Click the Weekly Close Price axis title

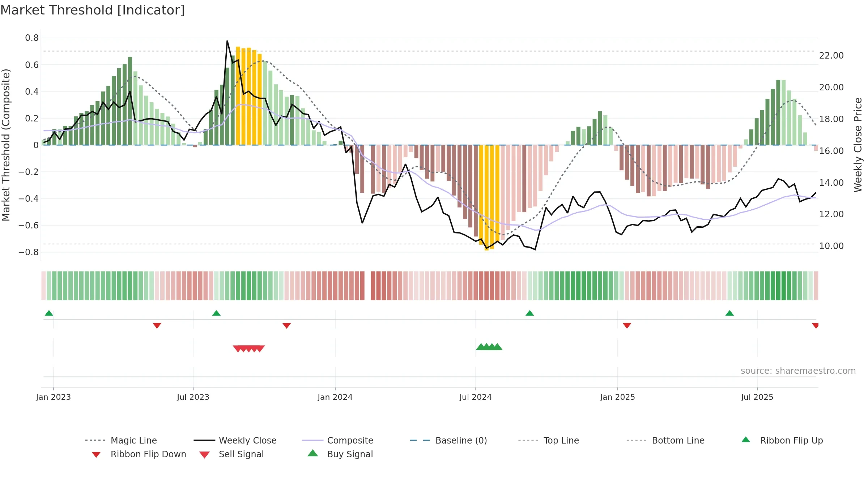858,145
